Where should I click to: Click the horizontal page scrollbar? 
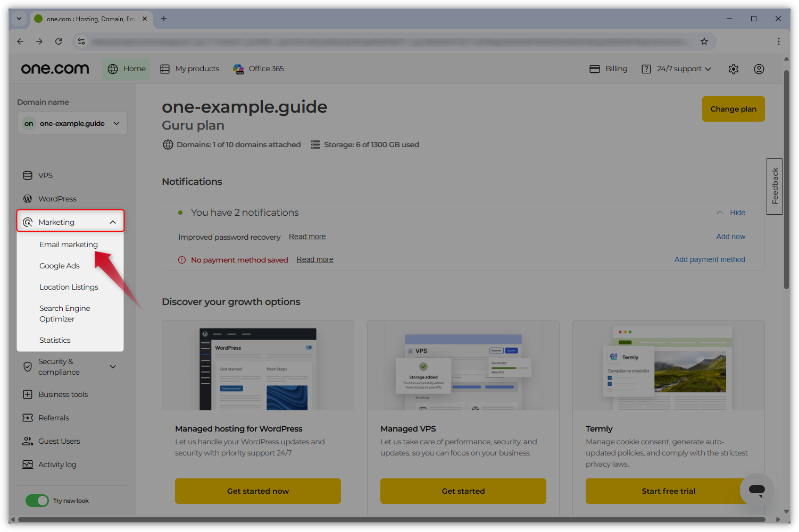(x=392, y=520)
